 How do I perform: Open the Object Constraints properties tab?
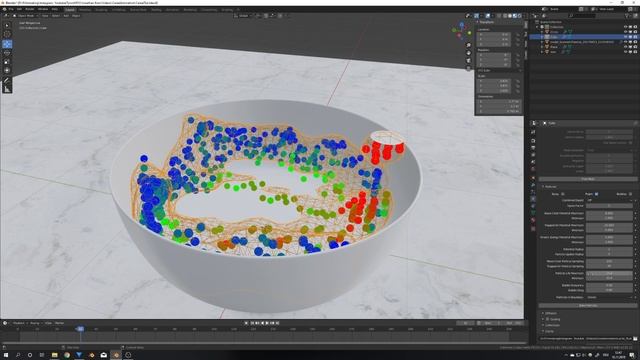coord(533,206)
